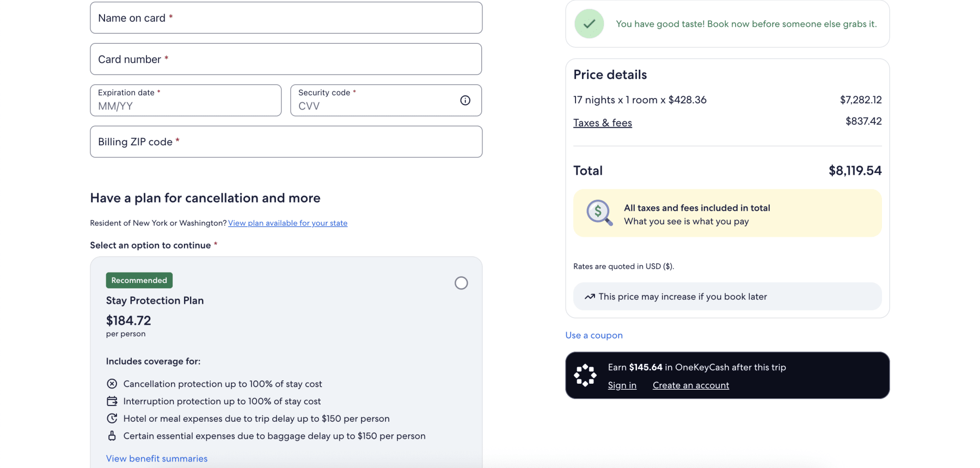Click the security code info icon
Viewport: 980px width, 468px height.
pyautogui.click(x=465, y=100)
